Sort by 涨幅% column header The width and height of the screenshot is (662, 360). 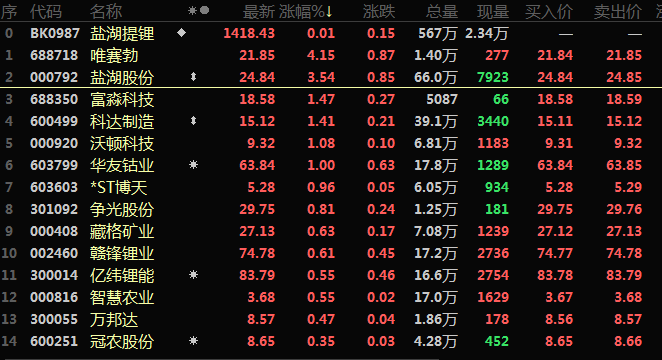[x=306, y=11]
